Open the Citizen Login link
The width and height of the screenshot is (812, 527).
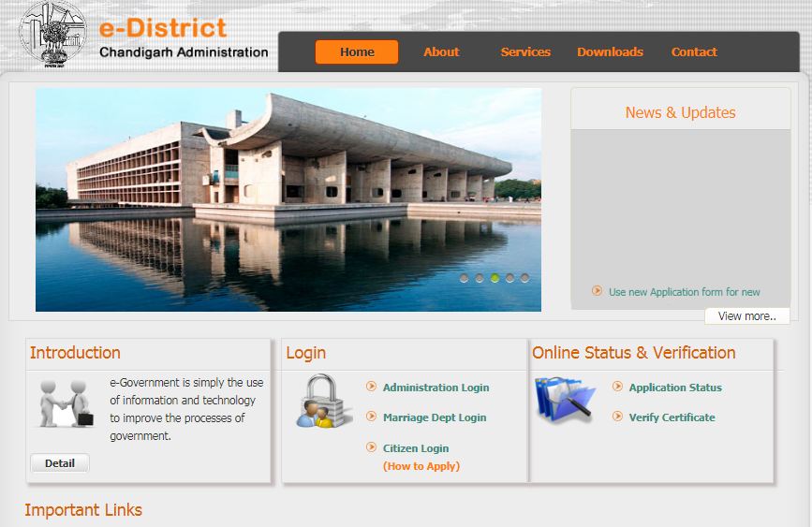[416, 448]
